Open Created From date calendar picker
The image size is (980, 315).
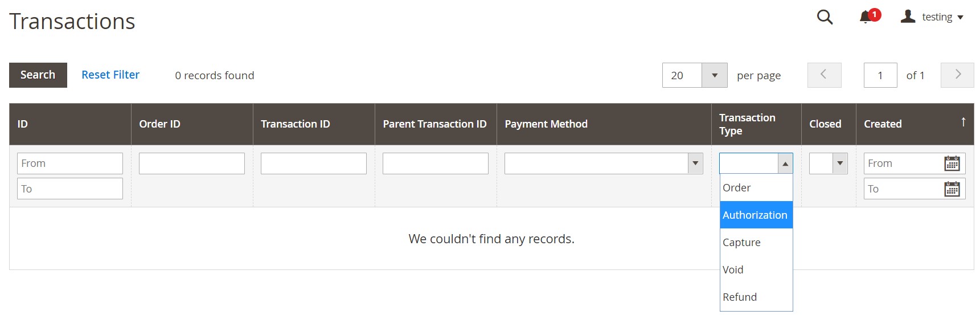pos(952,163)
